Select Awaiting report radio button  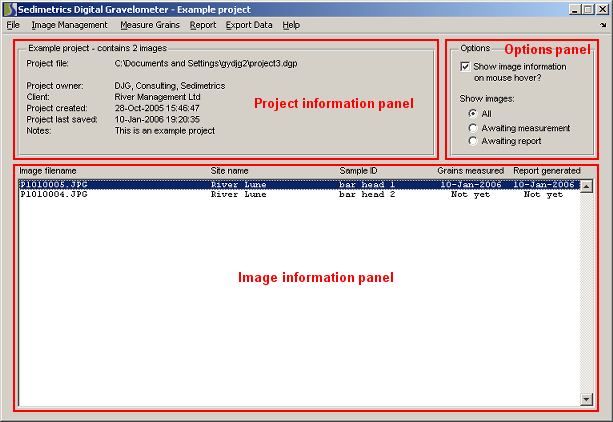[x=473, y=141]
